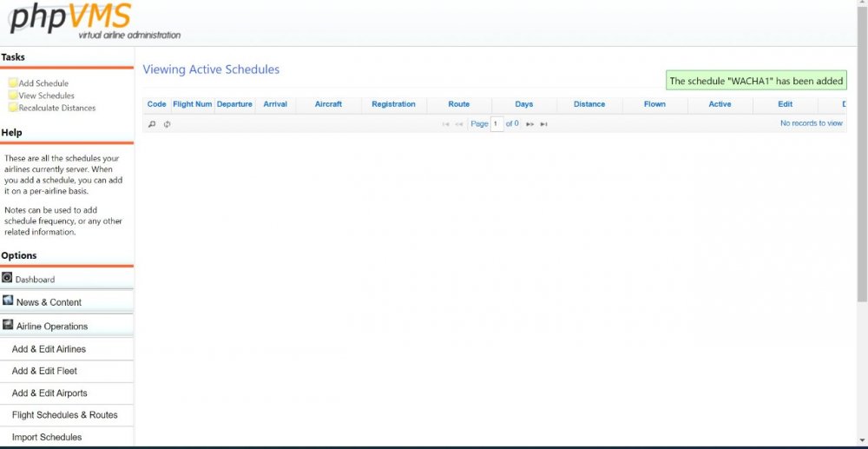Open the Dashboard options section
Screen dimensions: 868x449
(x=35, y=280)
